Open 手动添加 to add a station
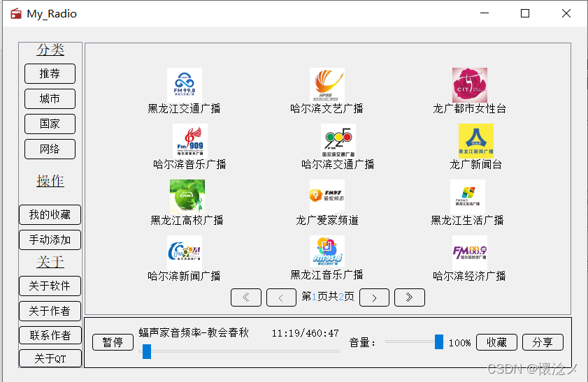This screenshot has height=382, width=588. [x=50, y=240]
